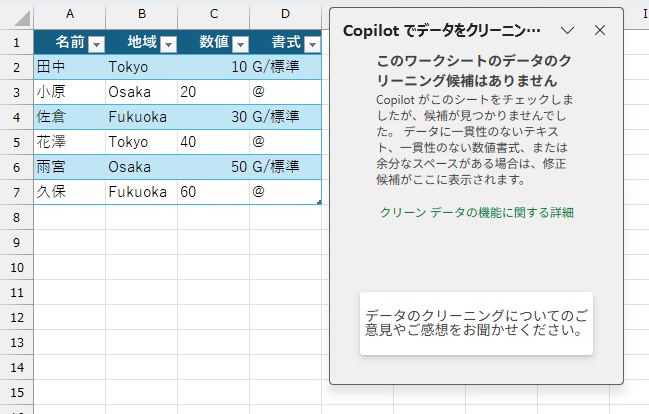Image resolution: width=649 pixels, height=414 pixels.
Task: Select all cells via corner triangle
Action: pyautogui.click(x=17, y=18)
